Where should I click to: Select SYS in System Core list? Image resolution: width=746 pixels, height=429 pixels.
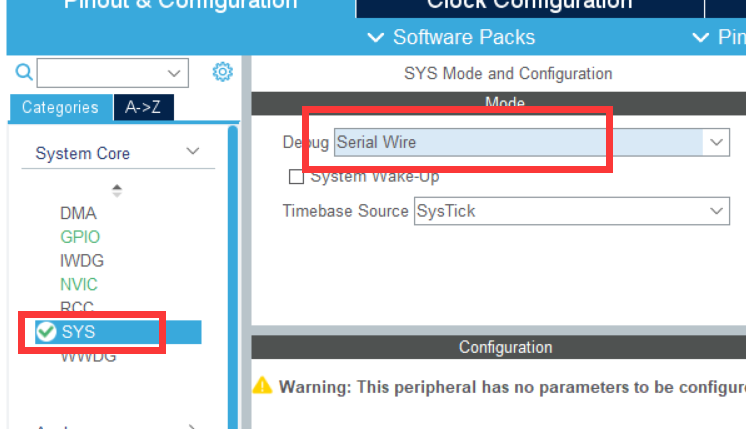tap(118, 332)
